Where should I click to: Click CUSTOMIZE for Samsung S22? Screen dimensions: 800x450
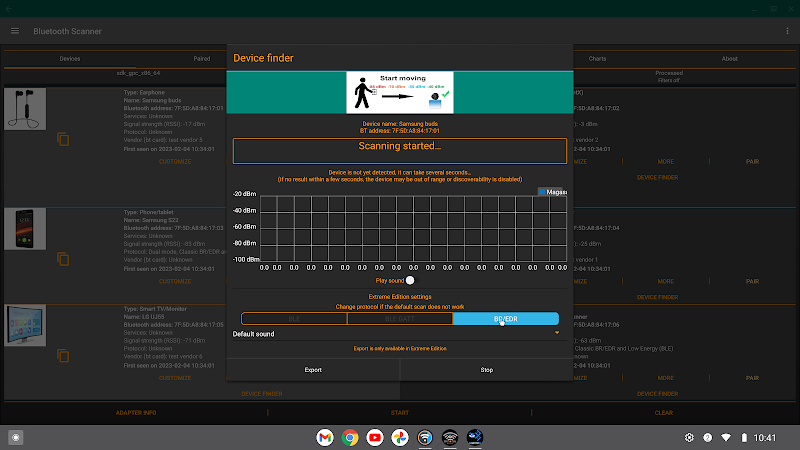(x=175, y=282)
